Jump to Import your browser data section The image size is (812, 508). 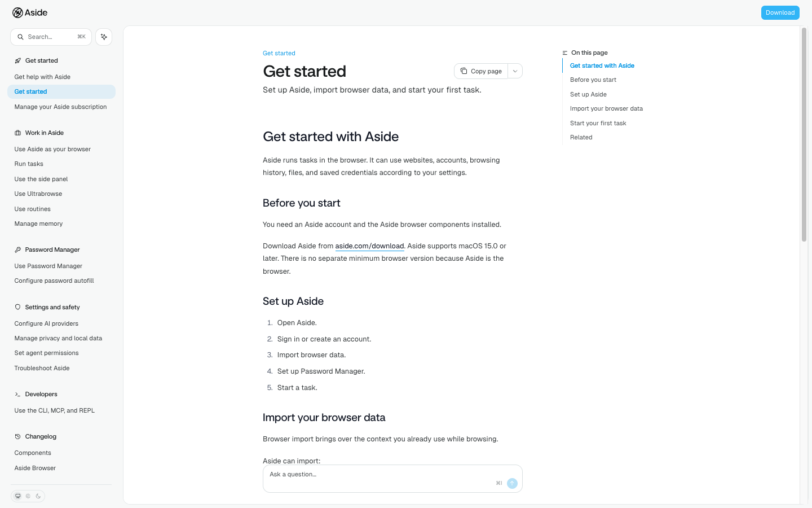pos(606,108)
